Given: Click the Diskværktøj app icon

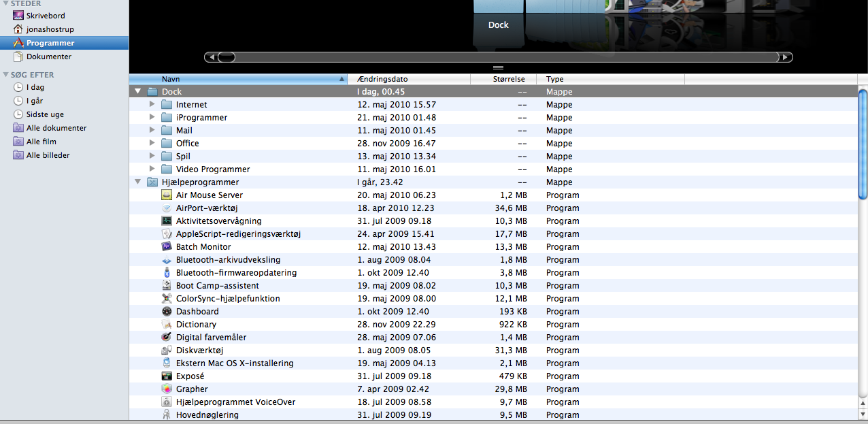Looking at the screenshot, I should coord(167,350).
